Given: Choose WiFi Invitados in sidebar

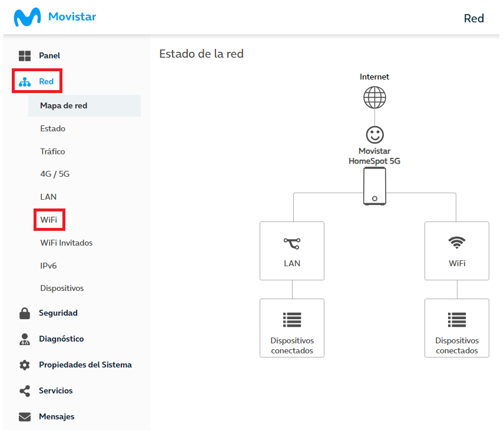Looking at the screenshot, I should click(x=67, y=243).
